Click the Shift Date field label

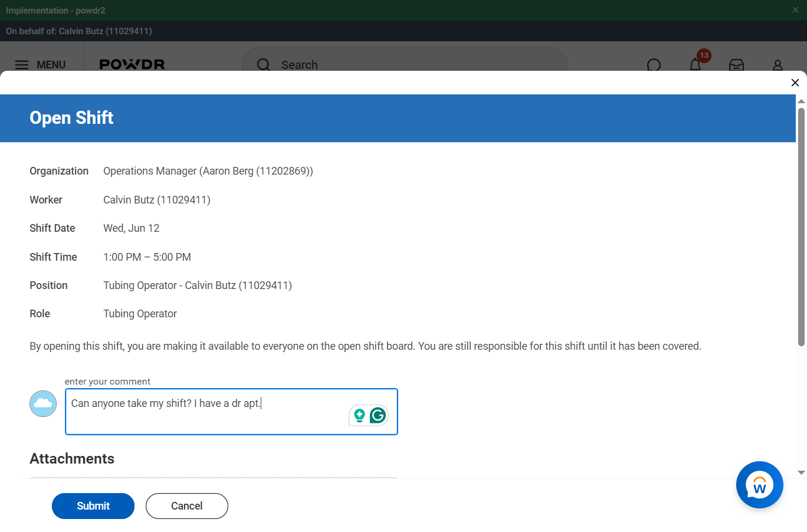53,228
